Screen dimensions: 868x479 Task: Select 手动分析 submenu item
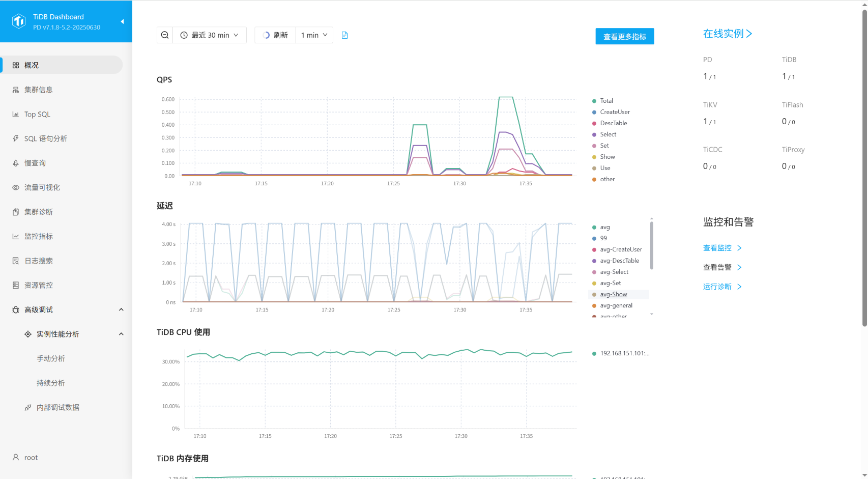click(x=50, y=358)
